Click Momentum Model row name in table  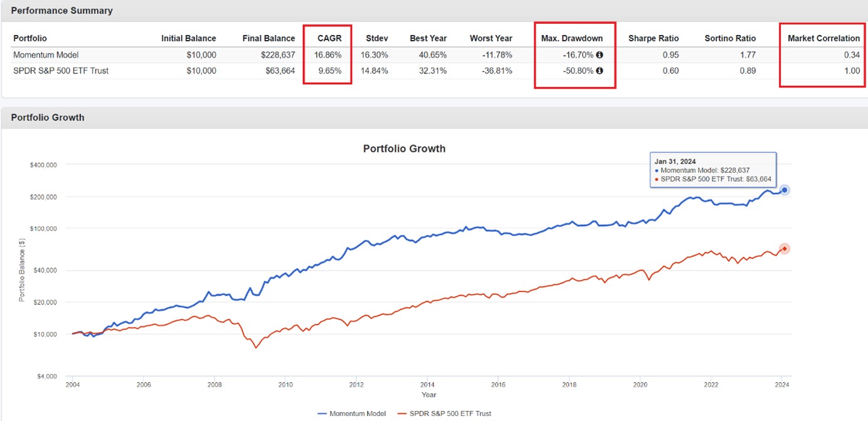46,55
